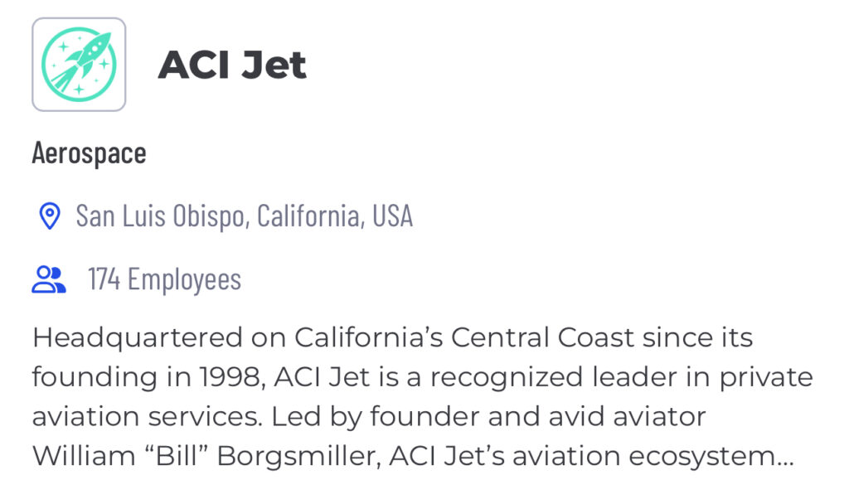This screenshot has height=504, width=849.
Task: Click 'private' at end of second line
Action: pyautogui.click(x=766, y=378)
